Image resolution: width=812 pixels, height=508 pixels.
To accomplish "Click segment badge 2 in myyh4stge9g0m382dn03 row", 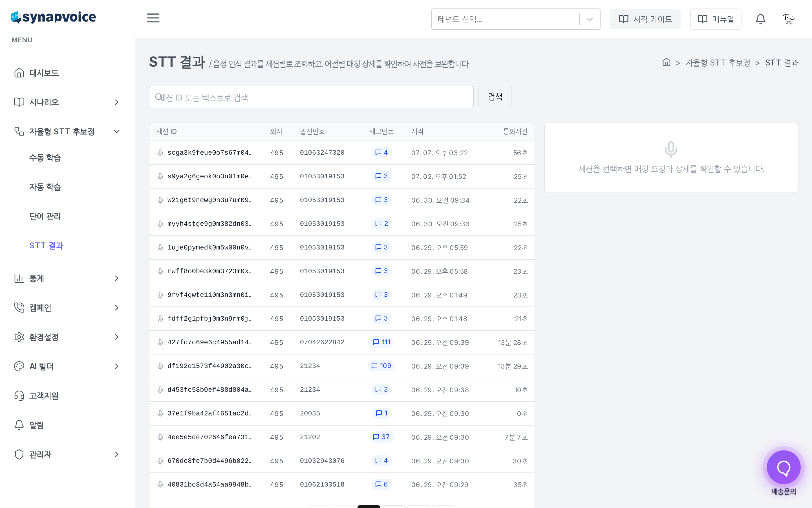I will click(x=381, y=224).
